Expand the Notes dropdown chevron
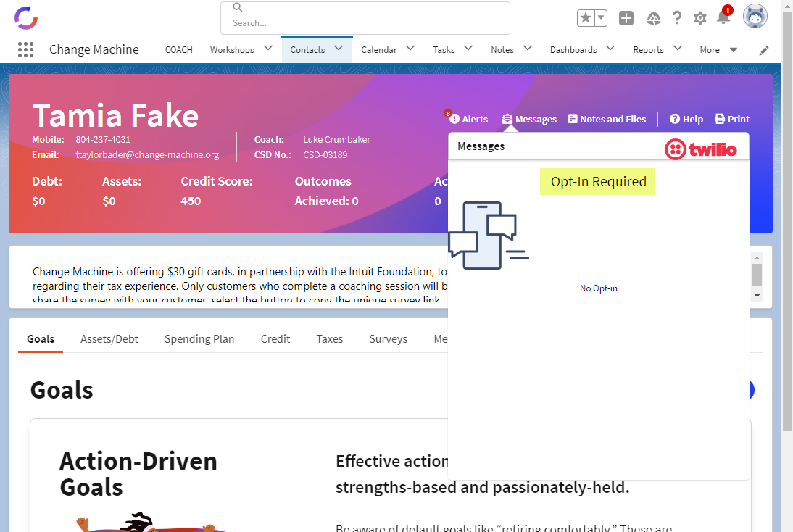 click(x=528, y=48)
